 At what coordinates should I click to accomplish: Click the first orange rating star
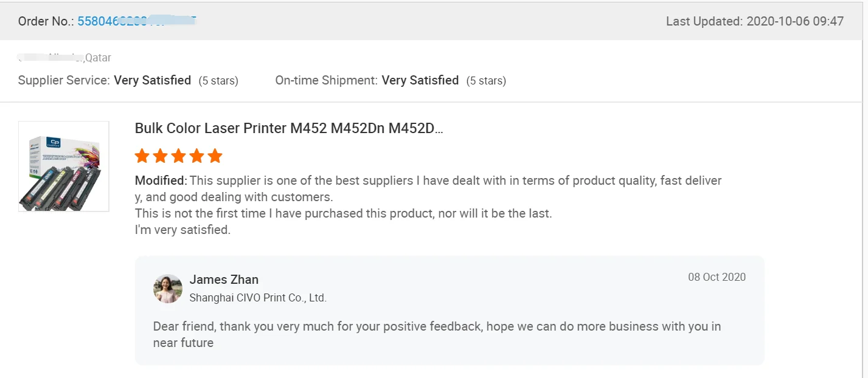(x=142, y=156)
